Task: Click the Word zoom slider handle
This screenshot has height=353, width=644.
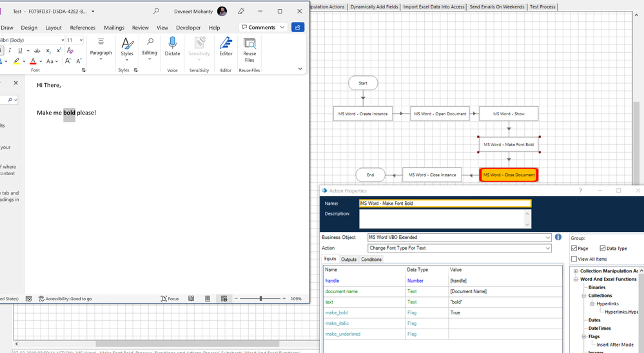Action: tap(261, 298)
